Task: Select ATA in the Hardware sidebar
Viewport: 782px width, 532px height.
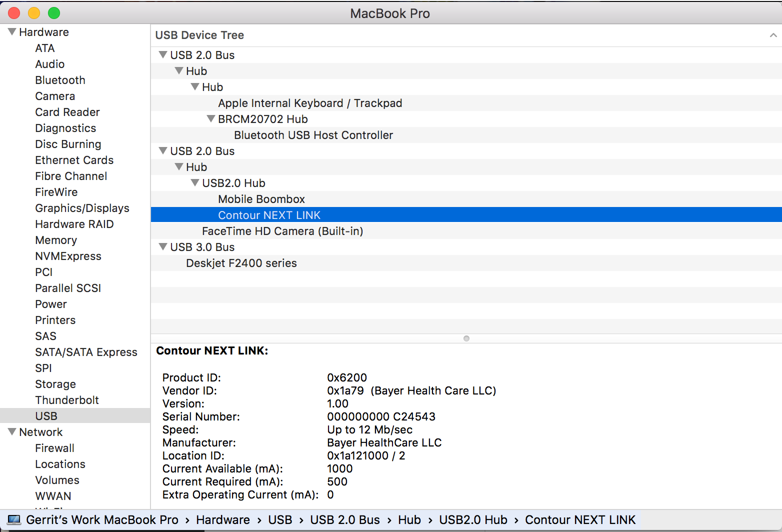Action: 45,48
